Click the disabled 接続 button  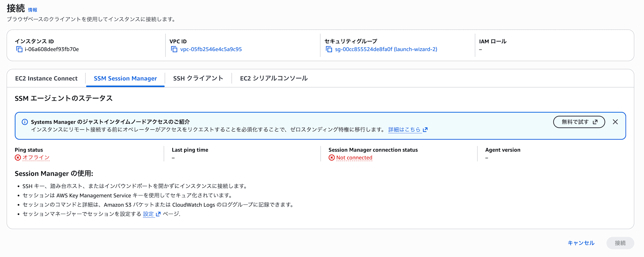coord(620,243)
